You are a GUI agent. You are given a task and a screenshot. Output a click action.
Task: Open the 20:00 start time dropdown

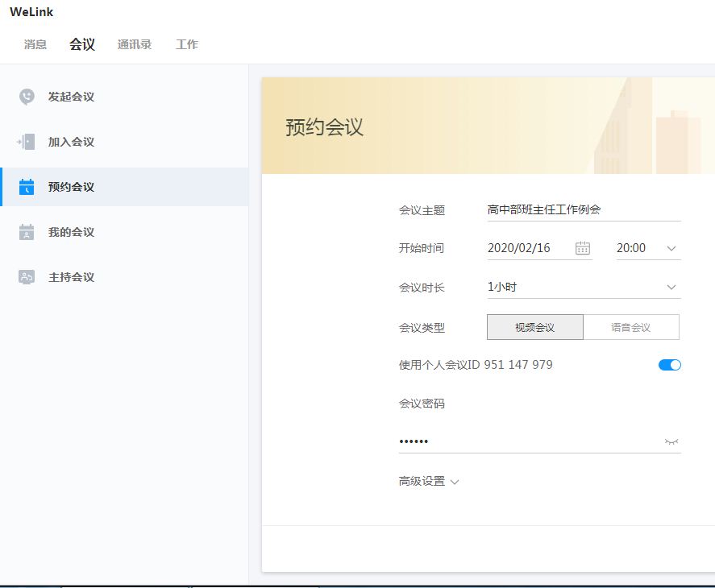point(648,248)
